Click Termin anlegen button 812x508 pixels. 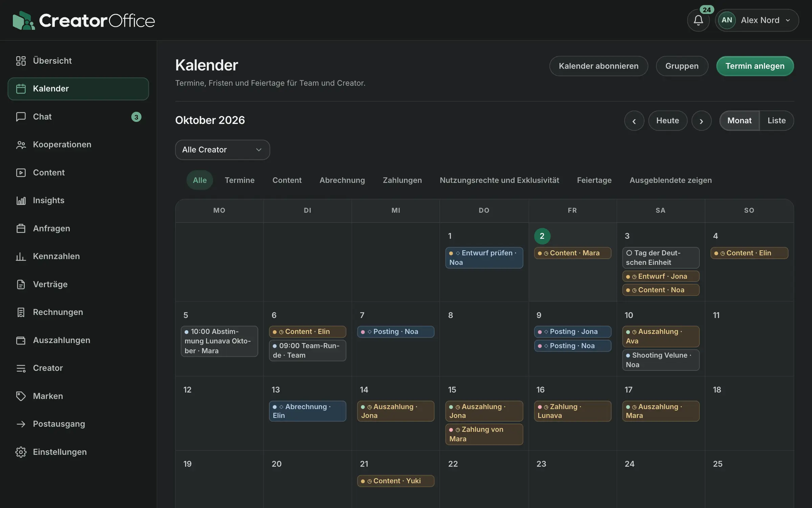point(755,66)
